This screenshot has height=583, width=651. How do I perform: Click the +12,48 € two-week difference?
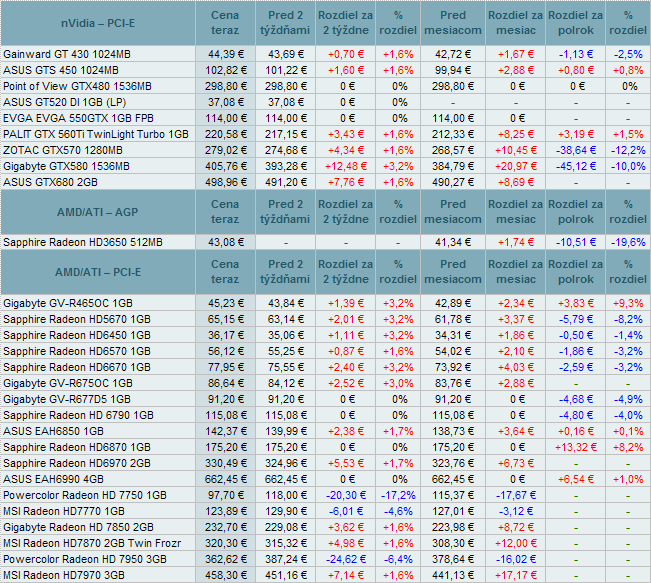coord(346,166)
